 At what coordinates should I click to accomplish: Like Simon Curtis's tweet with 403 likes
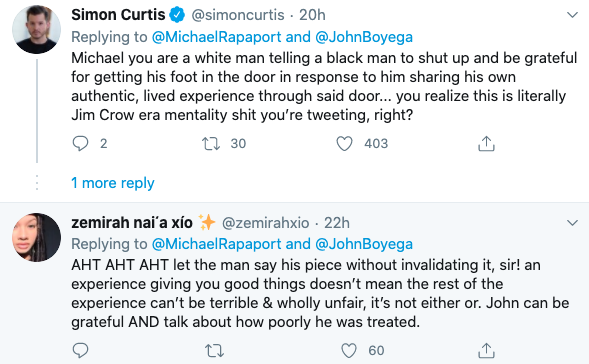344,143
